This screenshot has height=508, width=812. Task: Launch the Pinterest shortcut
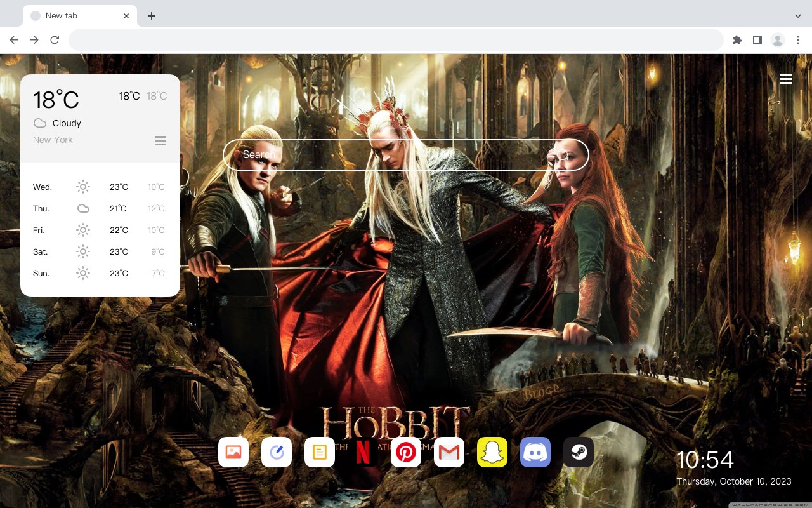point(406,452)
